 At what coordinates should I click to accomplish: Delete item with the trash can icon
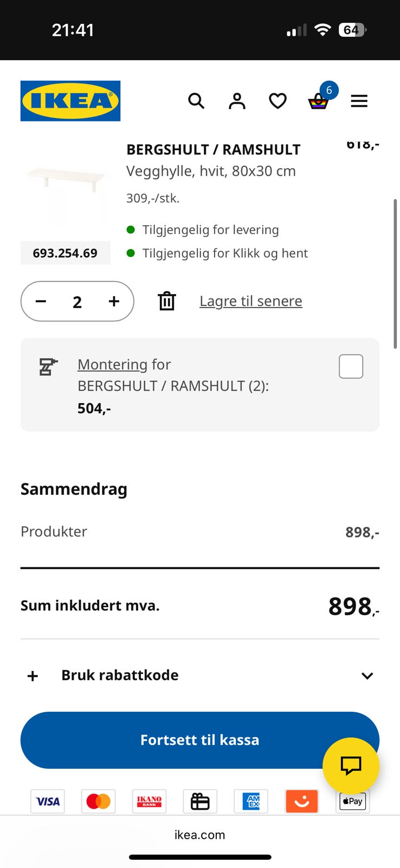(x=166, y=301)
